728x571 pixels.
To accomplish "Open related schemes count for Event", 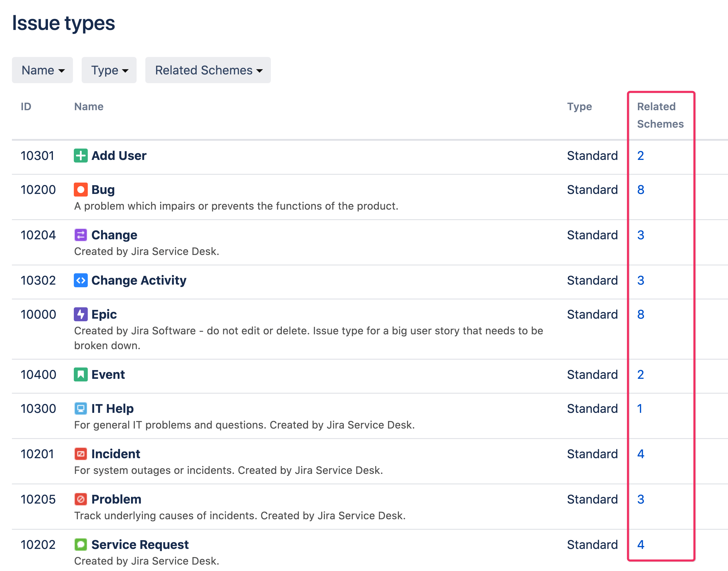I will pyautogui.click(x=641, y=375).
